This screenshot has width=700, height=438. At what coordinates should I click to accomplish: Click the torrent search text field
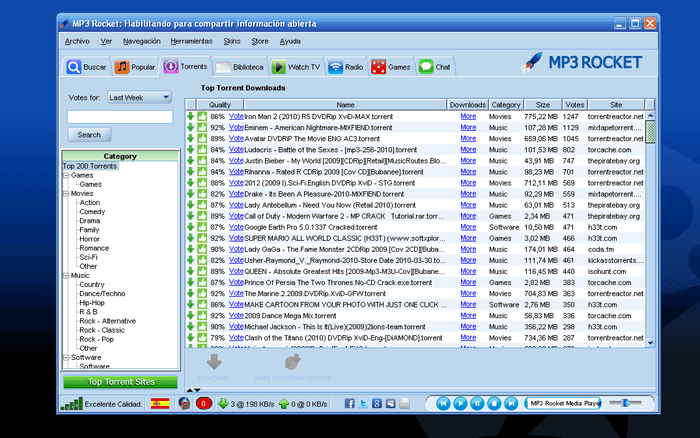pyautogui.click(x=120, y=117)
